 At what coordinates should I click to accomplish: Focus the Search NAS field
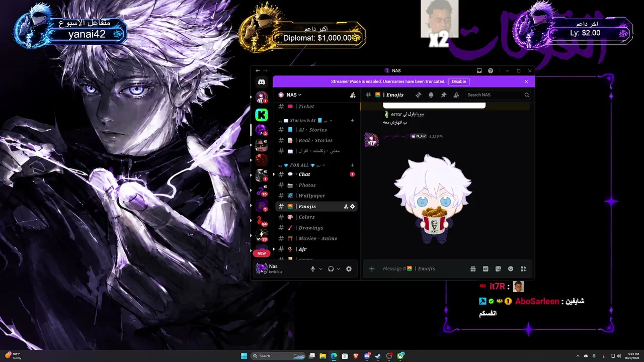click(498, 95)
